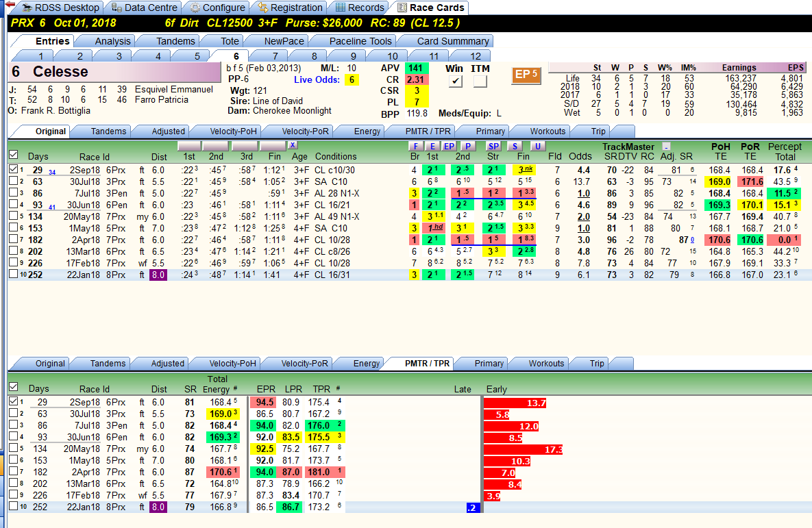Click the EP running-style filter button
Viewport: 812px width, 528px height.
[x=449, y=146]
